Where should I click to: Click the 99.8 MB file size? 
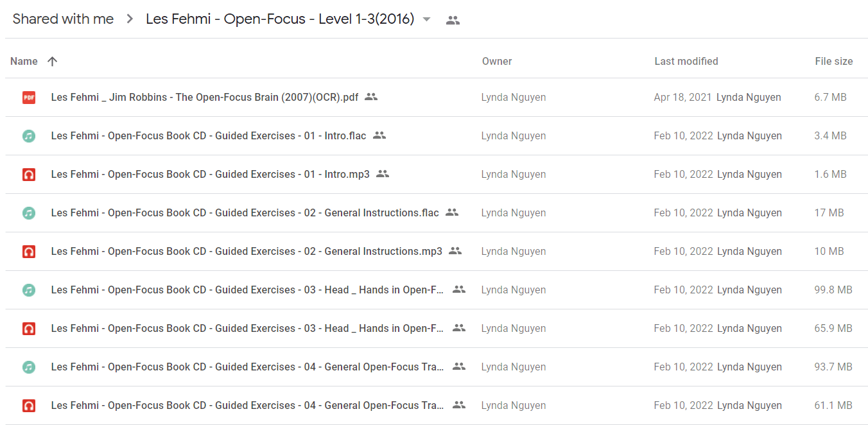pyautogui.click(x=833, y=290)
